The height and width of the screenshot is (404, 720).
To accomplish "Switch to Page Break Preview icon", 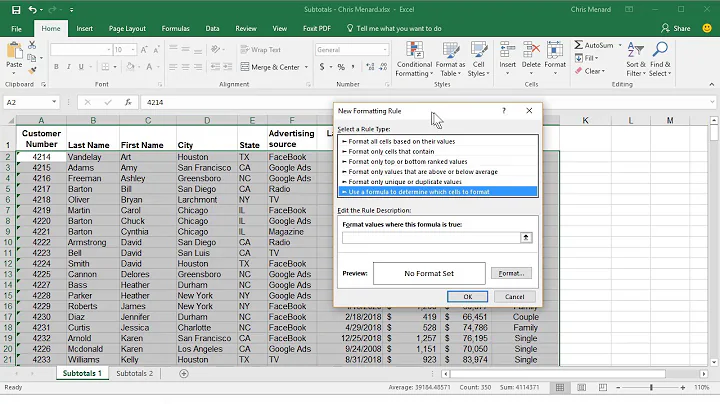I will point(602,388).
